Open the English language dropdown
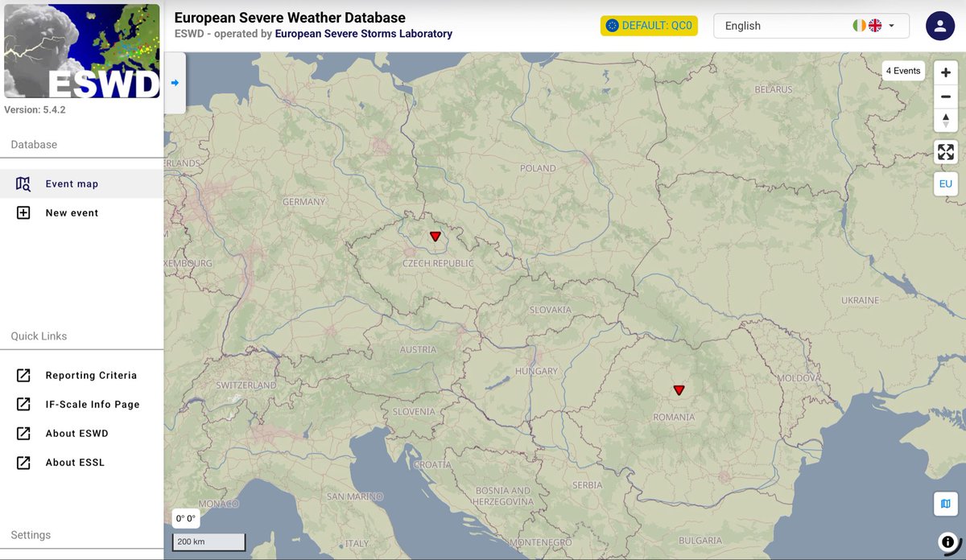This screenshot has height=560, width=966. coord(811,26)
